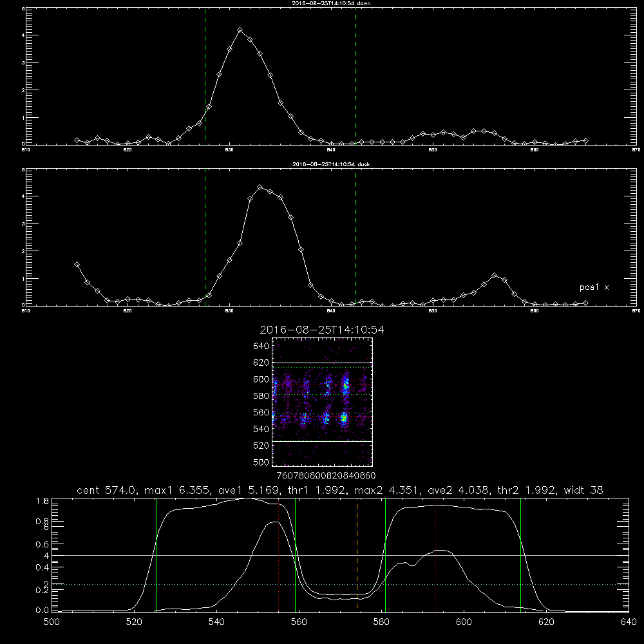Click the 600 tick label on bottom plot x-axis
This screenshot has width=644, height=644.
pos(464,622)
